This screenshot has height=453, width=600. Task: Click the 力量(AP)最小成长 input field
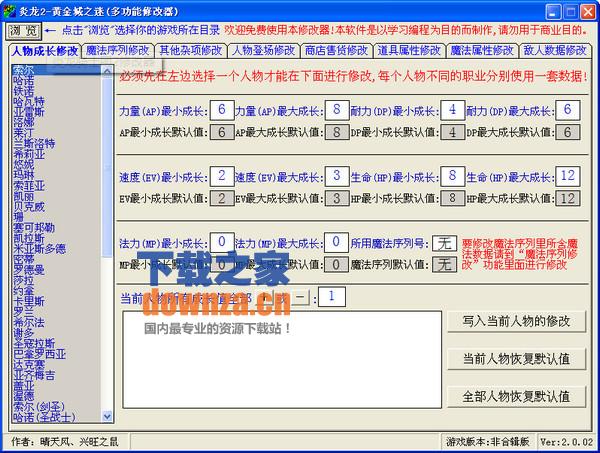(x=222, y=110)
